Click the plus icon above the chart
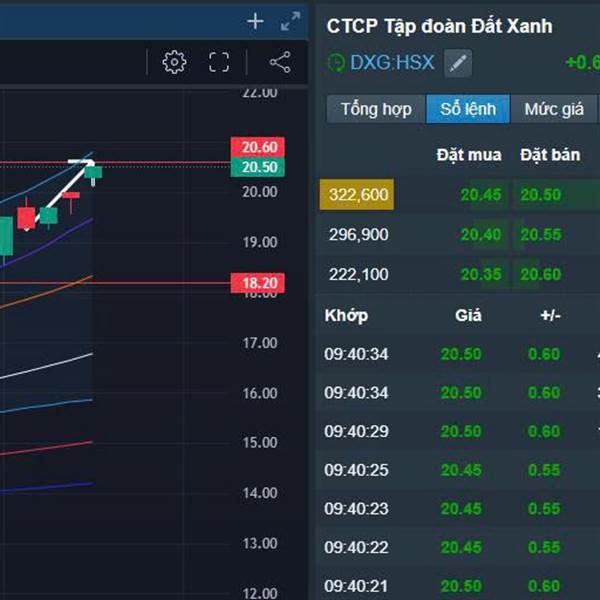 [x=255, y=21]
